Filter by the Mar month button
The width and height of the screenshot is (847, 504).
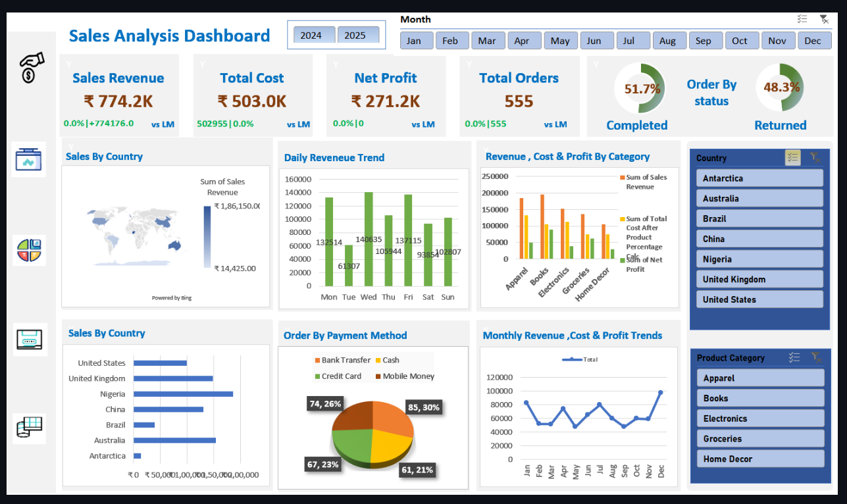point(487,41)
